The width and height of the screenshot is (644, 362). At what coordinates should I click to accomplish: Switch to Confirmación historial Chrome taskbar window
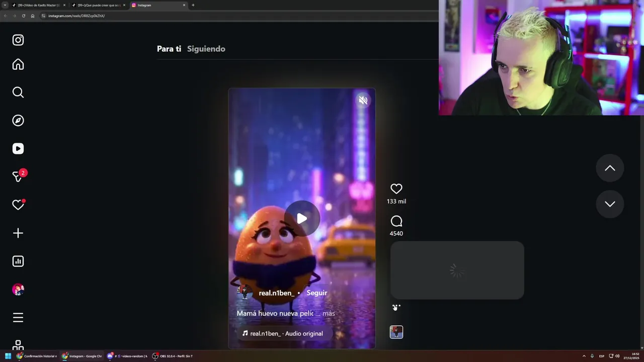point(37,356)
